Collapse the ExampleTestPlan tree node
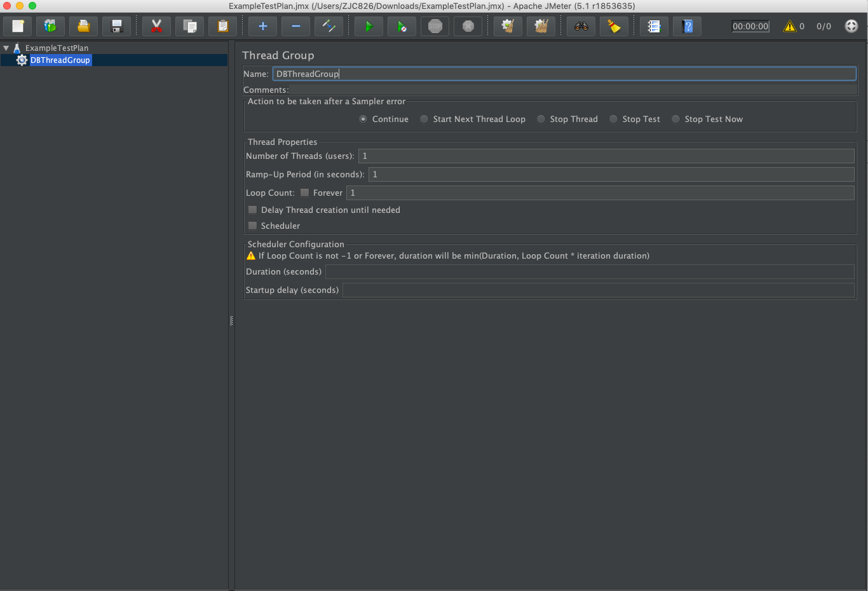This screenshot has height=591, width=868. (6, 48)
